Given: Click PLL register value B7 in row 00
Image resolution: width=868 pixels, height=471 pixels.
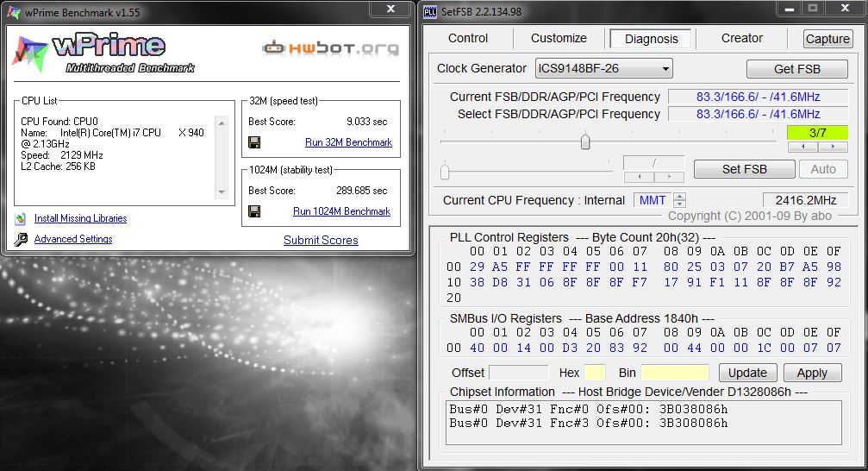Looking at the screenshot, I should pyautogui.click(x=787, y=267).
